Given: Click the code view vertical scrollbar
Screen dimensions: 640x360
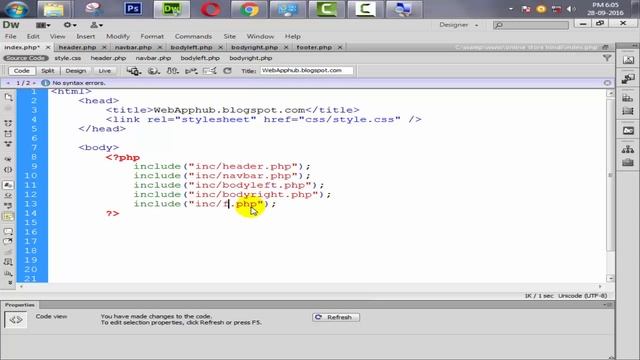Looking at the screenshot, I should pyautogui.click(x=610, y=186).
